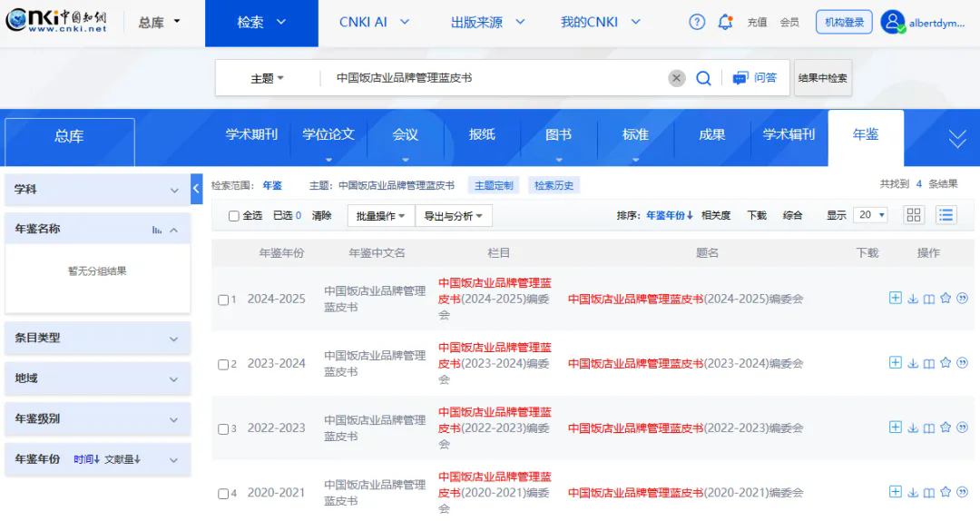980x521 pixels.
Task: Switch to the 学术期刊 tab
Action: [251, 134]
